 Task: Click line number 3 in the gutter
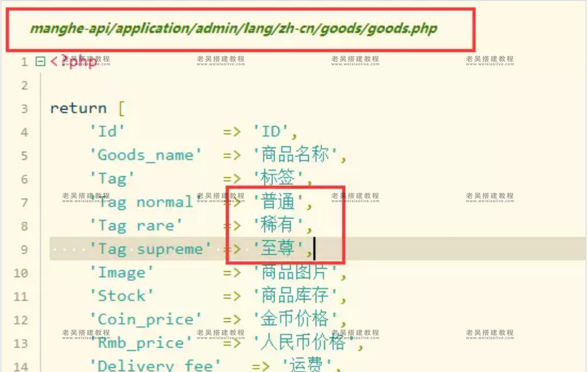(x=24, y=109)
